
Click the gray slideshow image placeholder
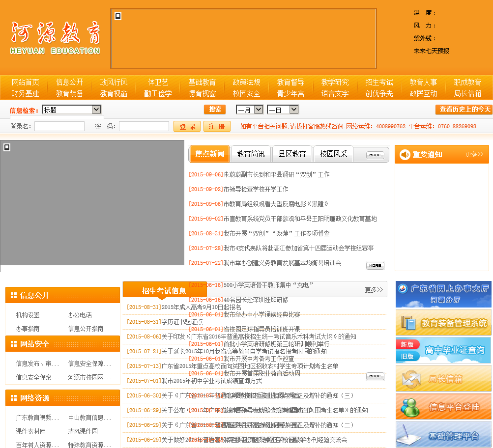92,203
